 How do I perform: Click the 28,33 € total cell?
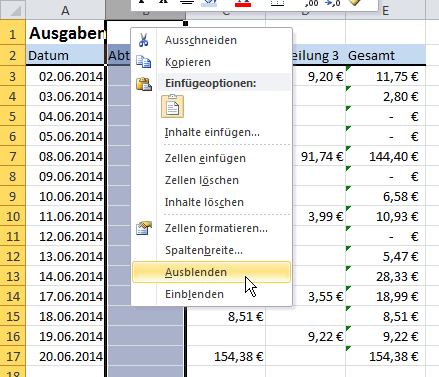click(x=386, y=276)
